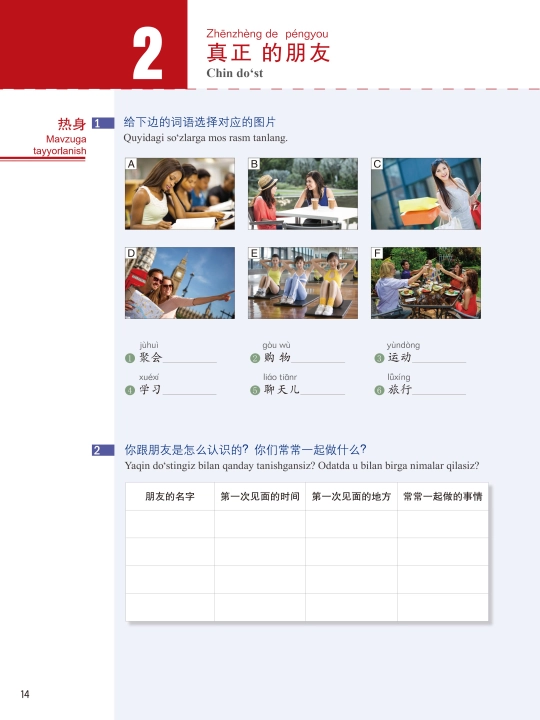Click the green circle number 3
Viewport: 540px width, 720px height.
click(379, 358)
